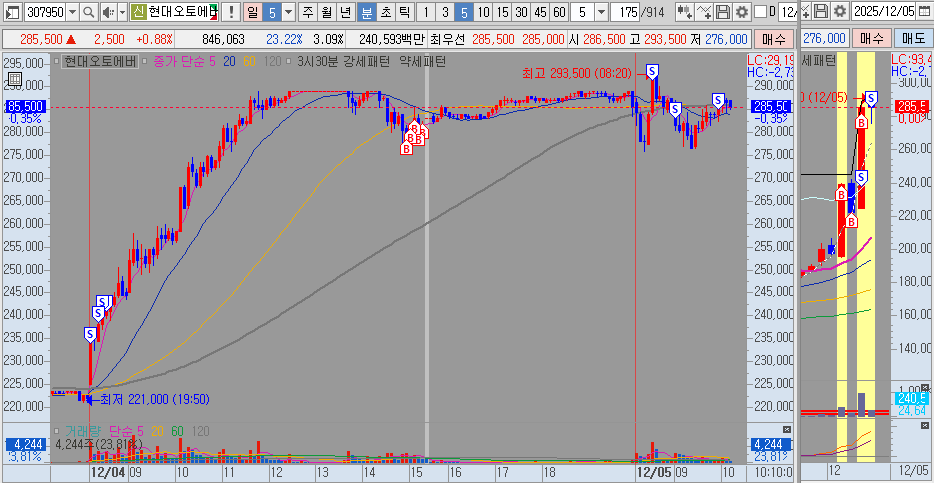Select the 분 minute chart period

click(x=367, y=11)
